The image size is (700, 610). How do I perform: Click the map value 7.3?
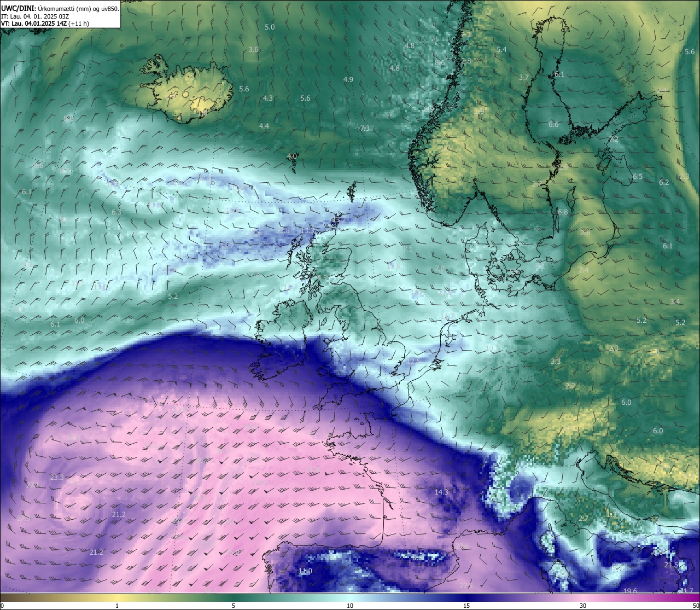point(365,128)
